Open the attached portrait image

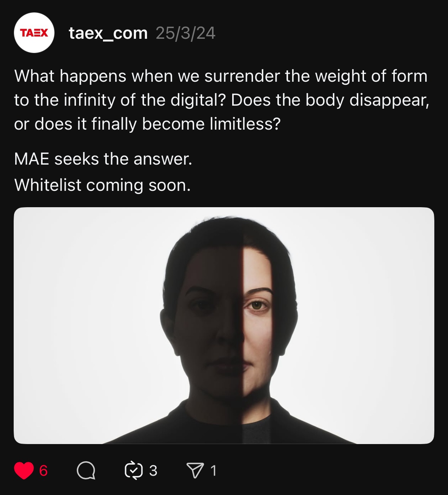click(x=224, y=325)
